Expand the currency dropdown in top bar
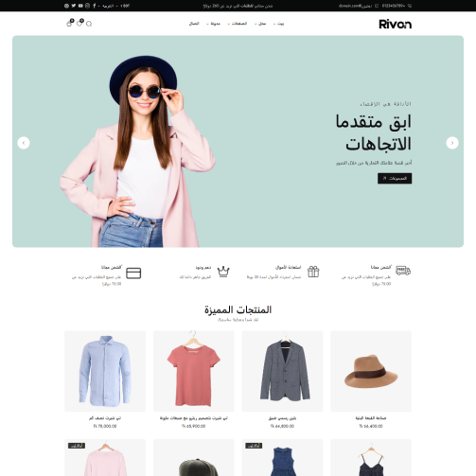 [123, 6]
